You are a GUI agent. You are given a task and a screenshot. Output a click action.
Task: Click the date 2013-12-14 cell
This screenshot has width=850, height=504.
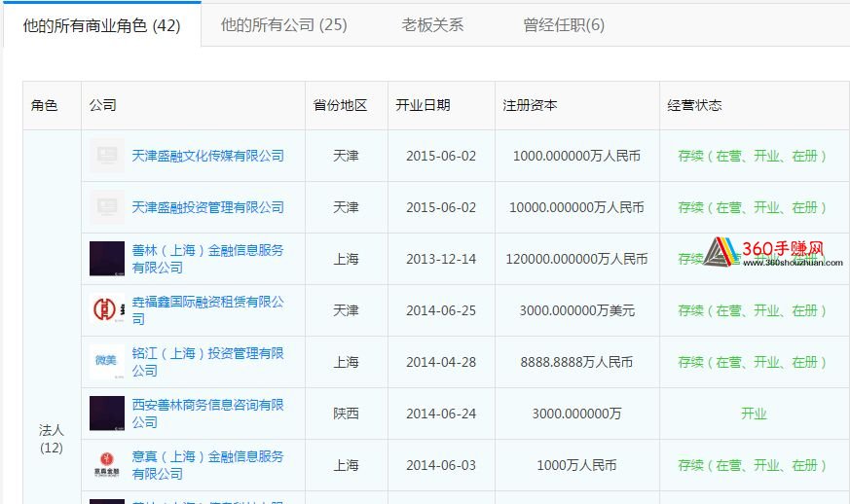tap(441, 259)
